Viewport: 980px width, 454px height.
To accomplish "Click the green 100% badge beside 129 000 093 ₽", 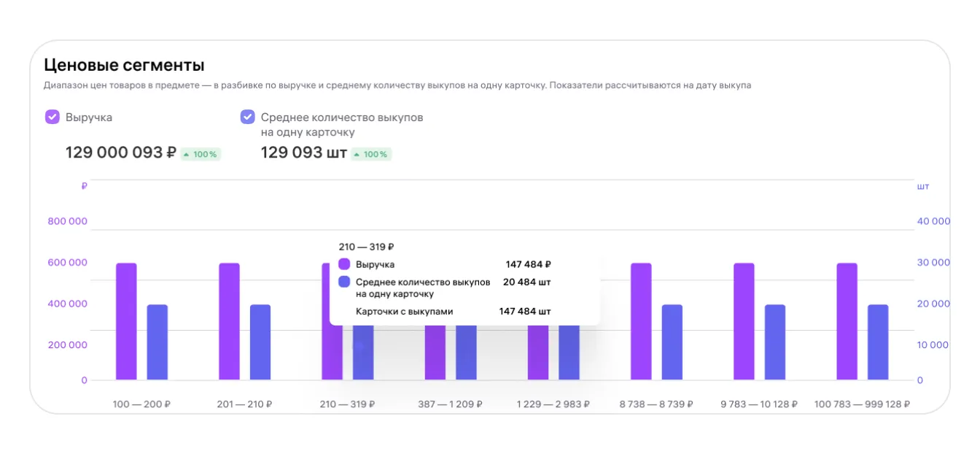I will click(x=201, y=154).
